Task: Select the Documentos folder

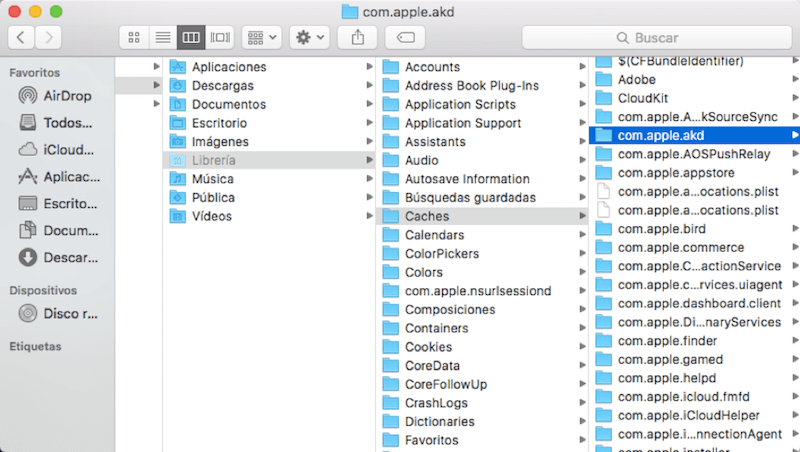Action: coord(269,105)
